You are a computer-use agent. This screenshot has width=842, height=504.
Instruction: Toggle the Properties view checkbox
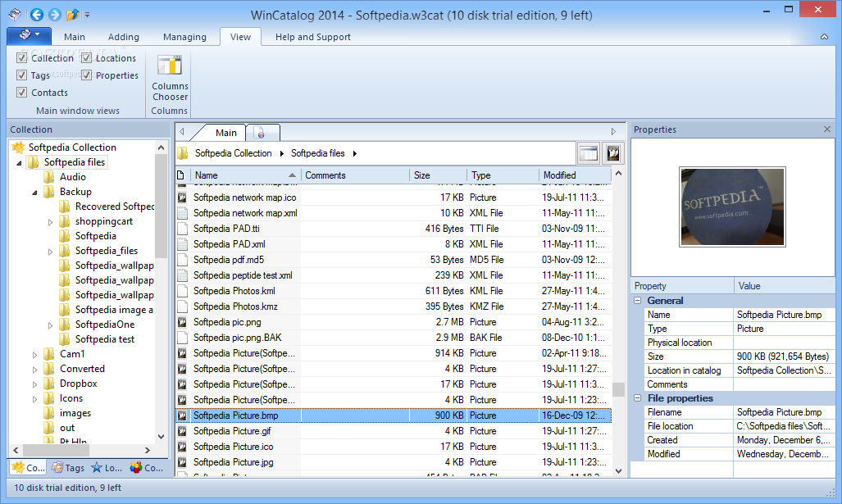click(x=86, y=75)
